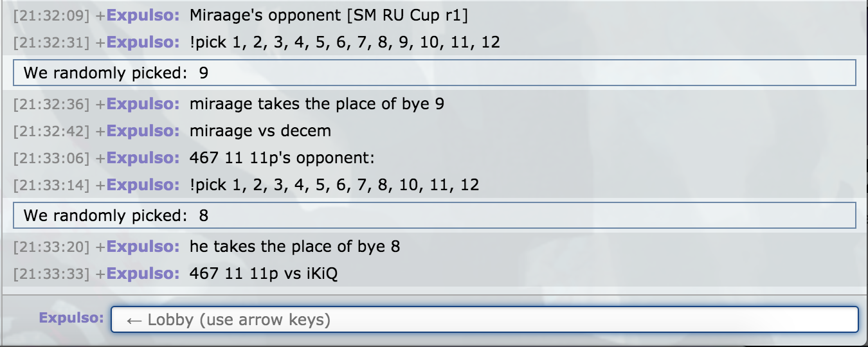
Task: Click the 'miraage vs decem' message text
Action: point(260,131)
